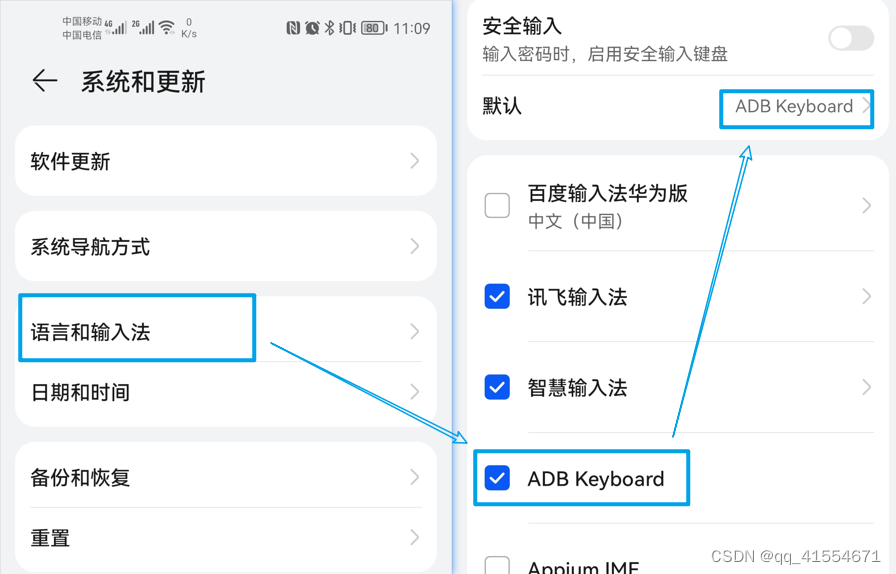Select 语言和输入法 menu entry
896x574 pixels.
point(226,331)
